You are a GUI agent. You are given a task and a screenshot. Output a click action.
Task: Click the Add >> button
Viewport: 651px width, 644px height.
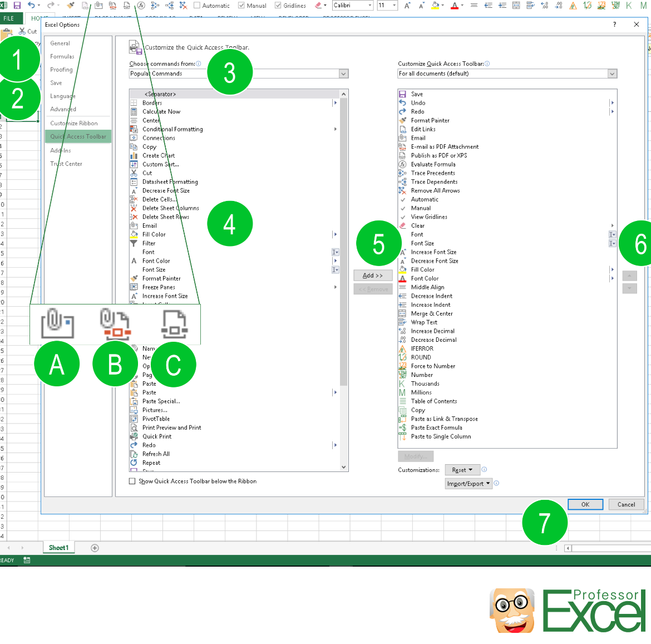[x=373, y=276]
